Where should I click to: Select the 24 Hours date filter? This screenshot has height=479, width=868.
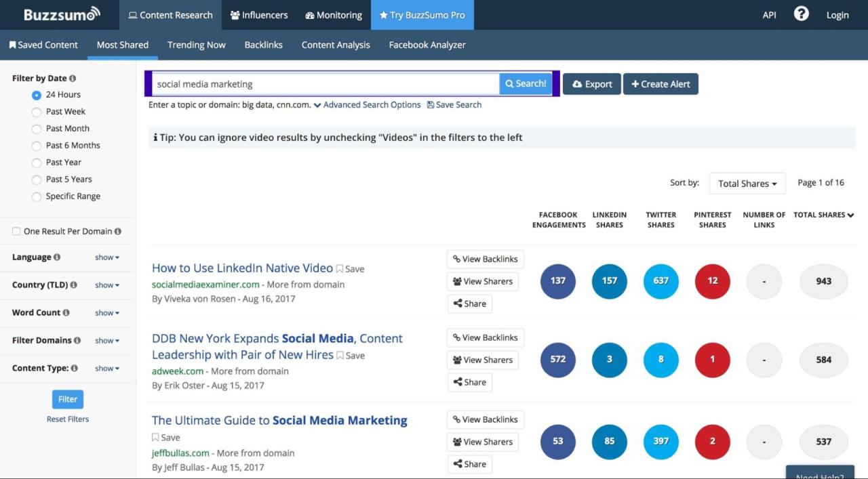pyautogui.click(x=37, y=95)
